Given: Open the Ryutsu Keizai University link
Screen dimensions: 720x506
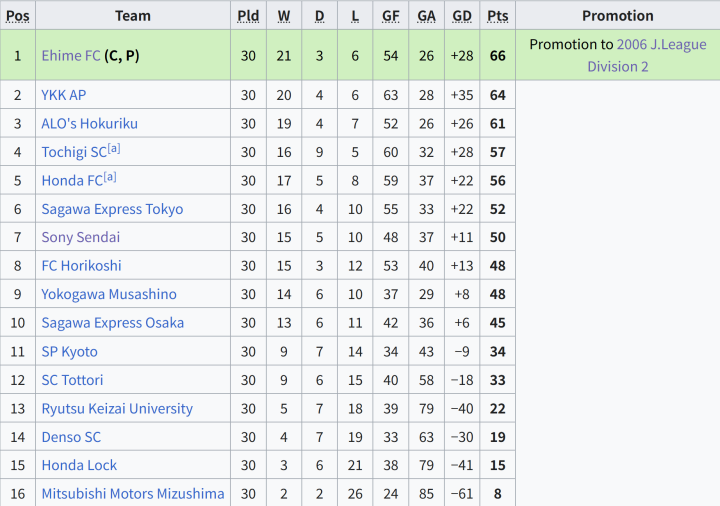Looking at the screenshot, I should click(117, 408).
